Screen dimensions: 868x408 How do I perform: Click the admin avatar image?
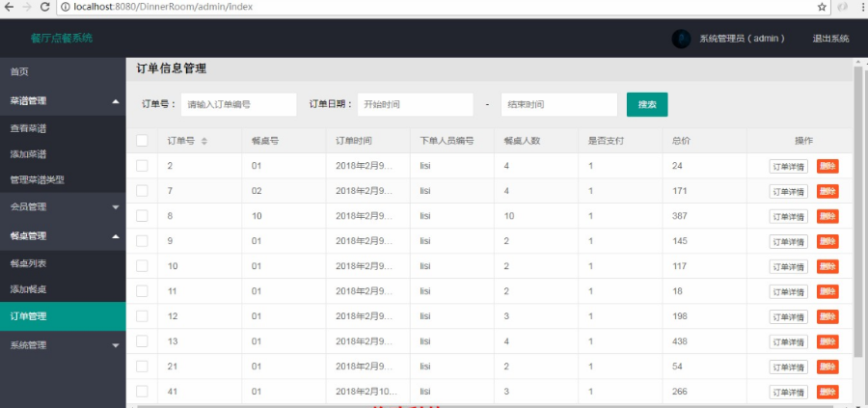[x=680, y=39]
